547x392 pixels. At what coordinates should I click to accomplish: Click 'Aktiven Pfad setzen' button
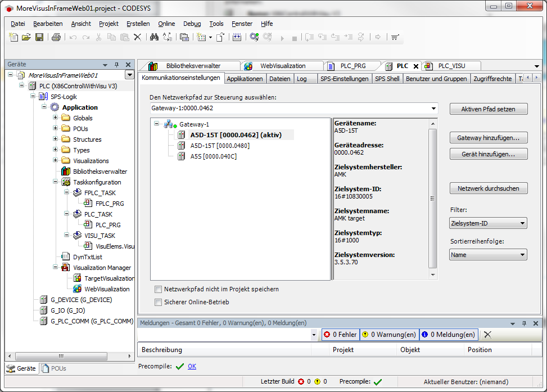489,109
